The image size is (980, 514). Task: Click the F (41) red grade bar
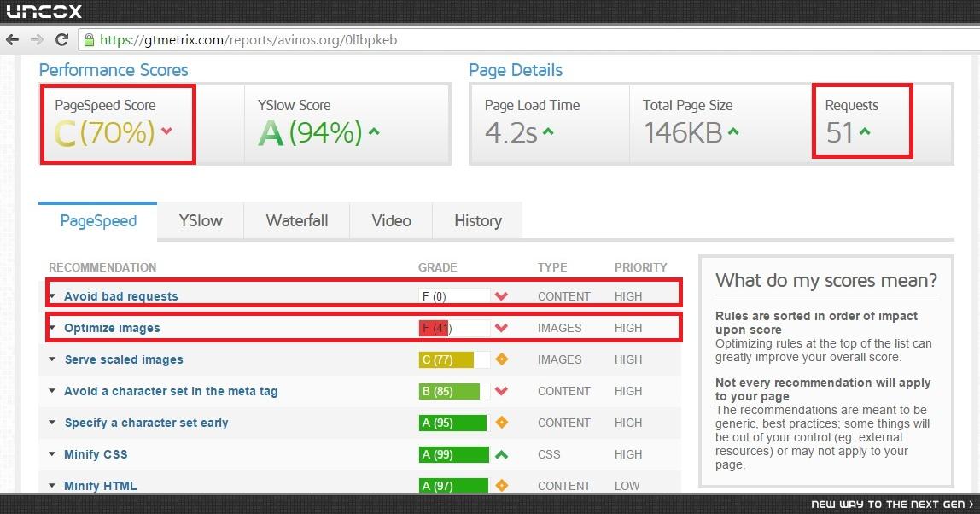454,328
